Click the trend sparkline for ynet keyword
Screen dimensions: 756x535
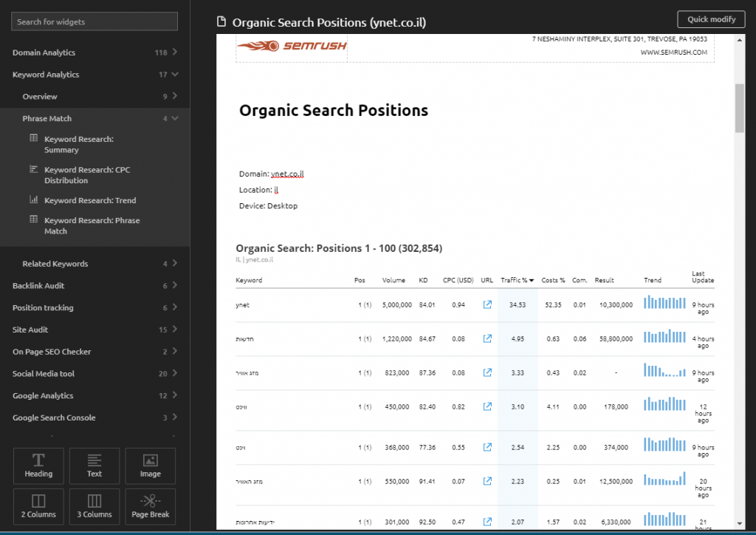pyautogui.click(x=664, y=302)
